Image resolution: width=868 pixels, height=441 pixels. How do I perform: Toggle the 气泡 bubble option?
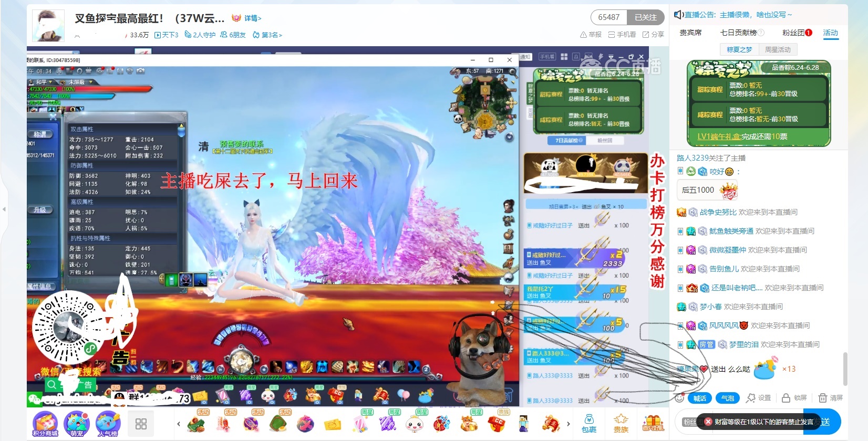728,398
